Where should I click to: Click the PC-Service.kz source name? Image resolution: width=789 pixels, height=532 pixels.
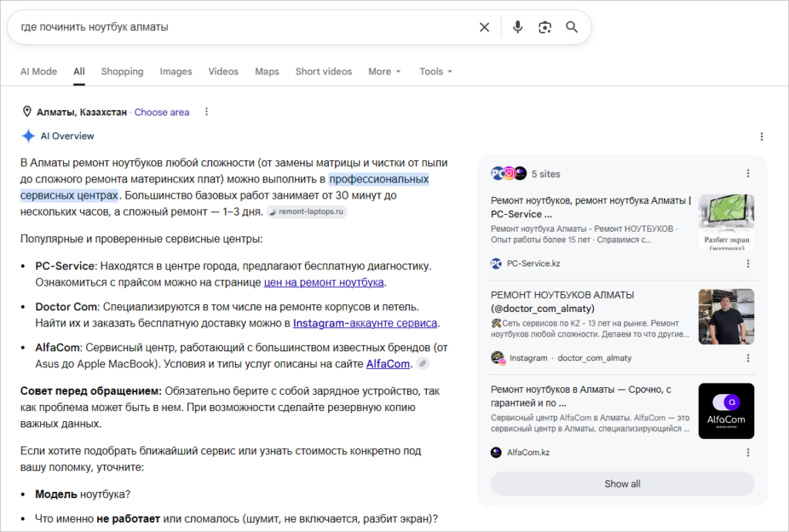coord(533,263)
